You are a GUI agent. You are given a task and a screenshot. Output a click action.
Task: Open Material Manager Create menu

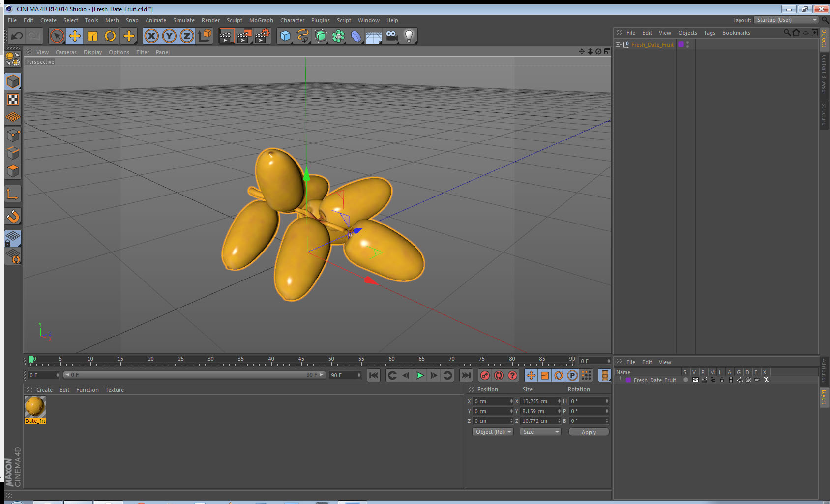coord(44,390)
